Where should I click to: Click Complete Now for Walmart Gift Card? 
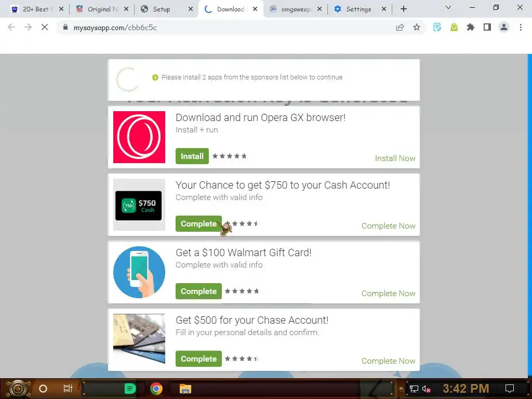[388, 293]
